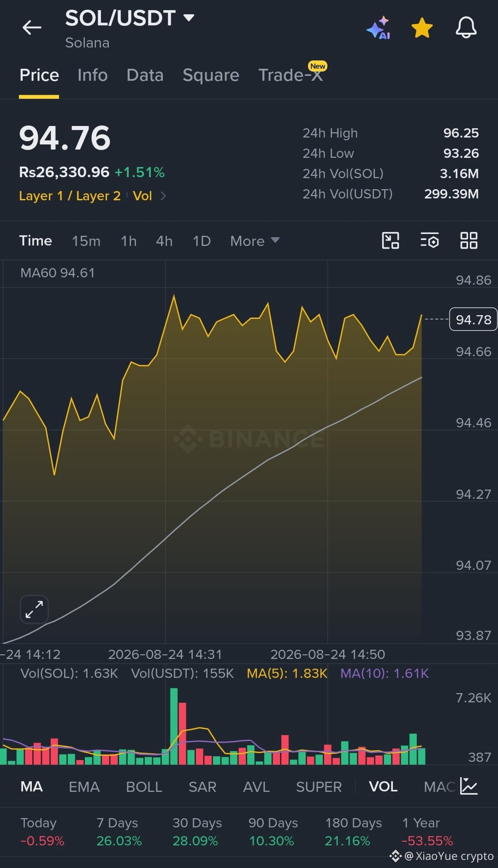Select the 1D chart interval

coord(202,241)
